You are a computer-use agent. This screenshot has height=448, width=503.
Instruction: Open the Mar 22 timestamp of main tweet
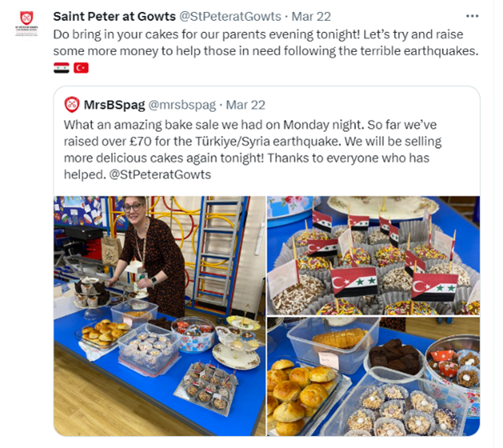(x=311, y=16)
